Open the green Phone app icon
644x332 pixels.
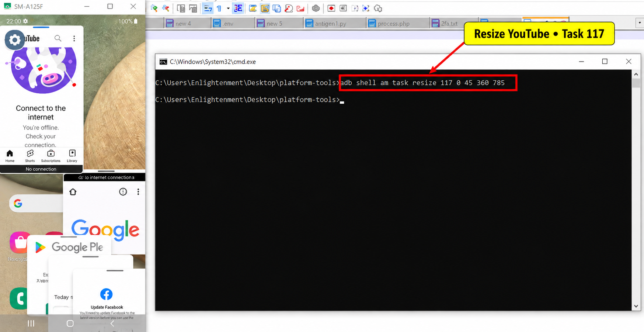[18, 298]
